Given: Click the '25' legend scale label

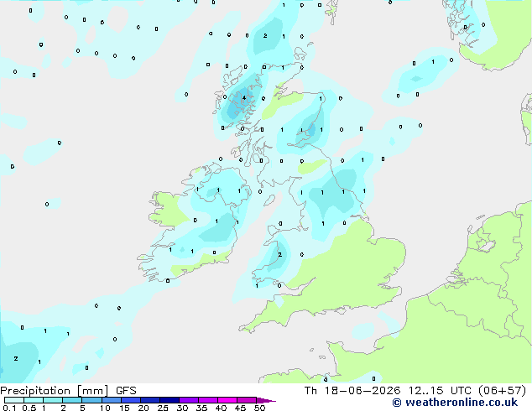Looking at the screenshot, I should (163, 408).
